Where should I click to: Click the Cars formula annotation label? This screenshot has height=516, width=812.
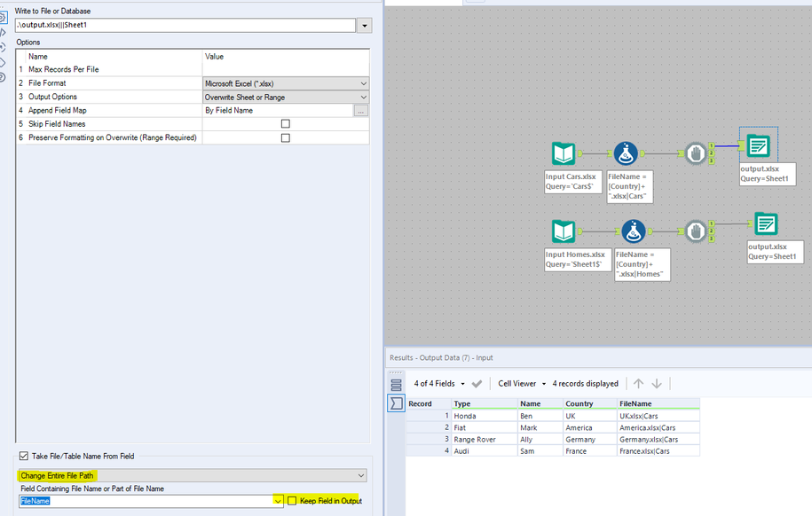click(x=630, y=186)
